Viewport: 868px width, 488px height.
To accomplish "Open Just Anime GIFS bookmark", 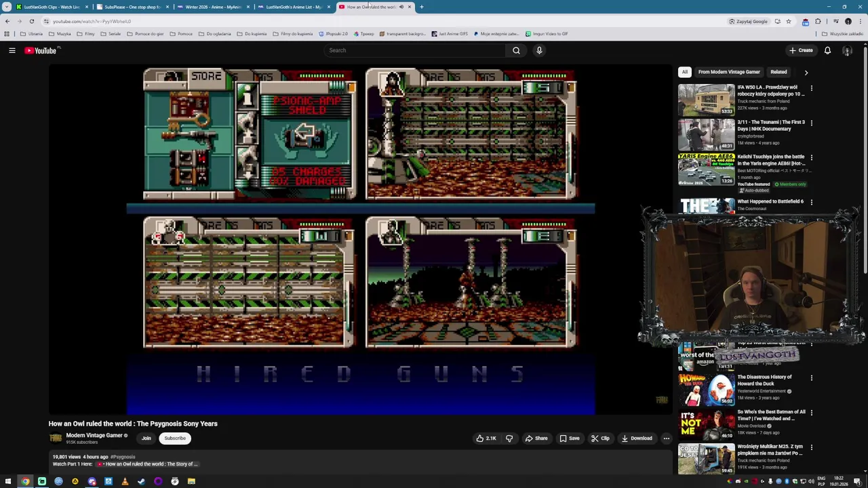I will [450, 34].
